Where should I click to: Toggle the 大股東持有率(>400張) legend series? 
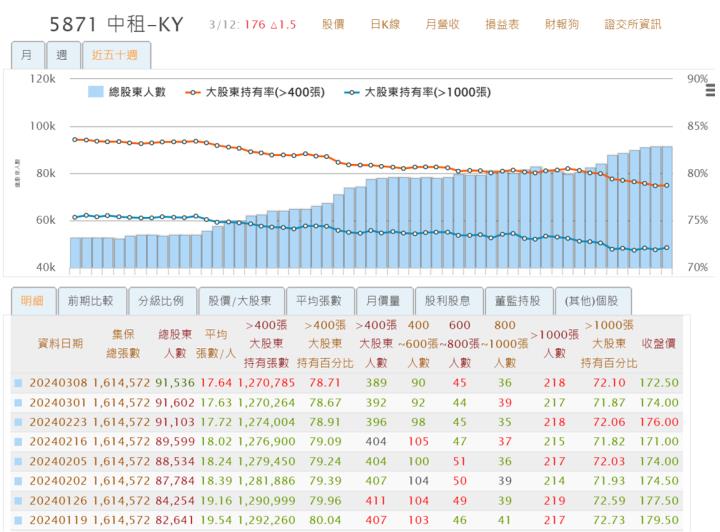(x=255, y=92)
